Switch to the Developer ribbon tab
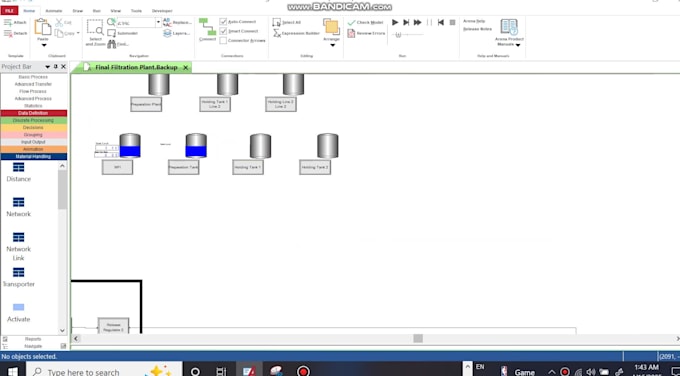Image resolution: width=680 pixels, height=376 pixels. click(x=162, y=10)
